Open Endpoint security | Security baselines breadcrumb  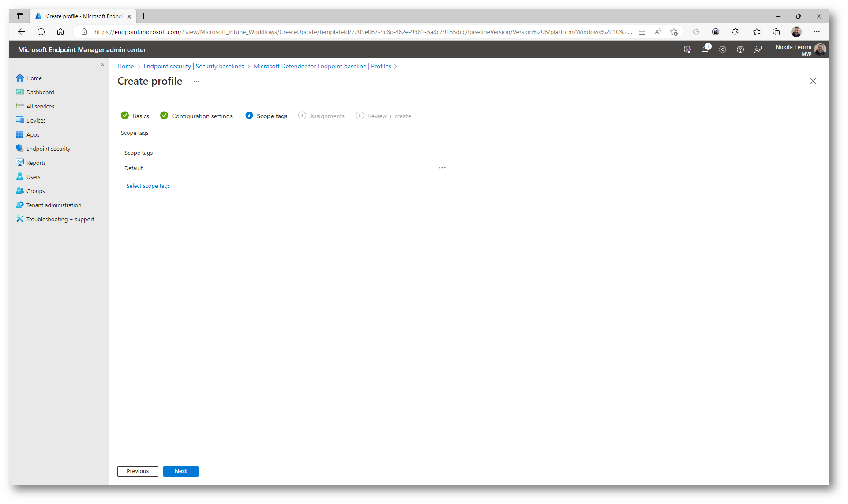[x=194, y=66]
